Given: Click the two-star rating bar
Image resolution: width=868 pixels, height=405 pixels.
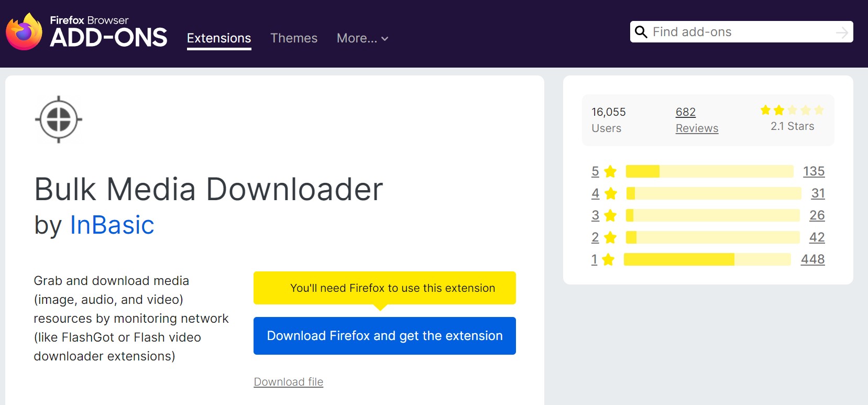Looking at the screenshot, I should click(x=713, y=237).
